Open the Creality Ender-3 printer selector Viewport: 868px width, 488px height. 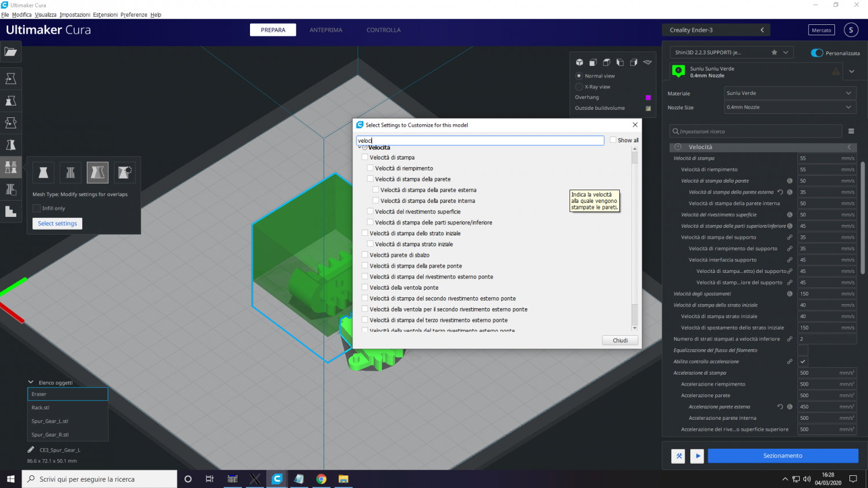717,30
